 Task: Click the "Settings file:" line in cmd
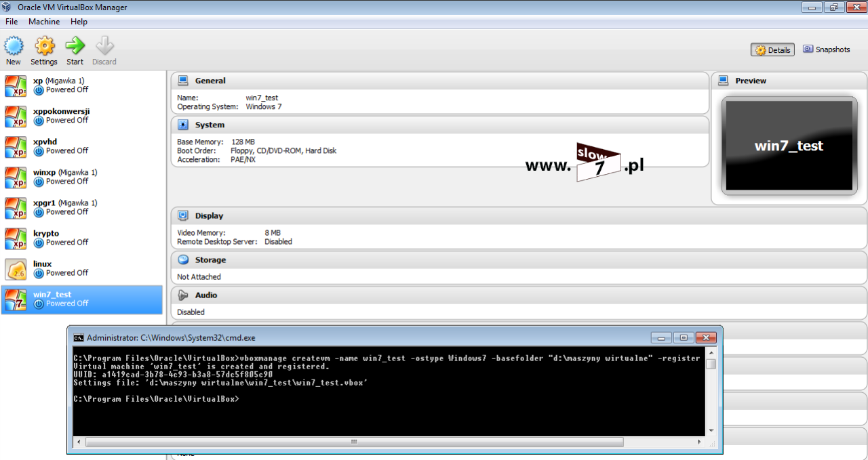[x=221, y=383]
